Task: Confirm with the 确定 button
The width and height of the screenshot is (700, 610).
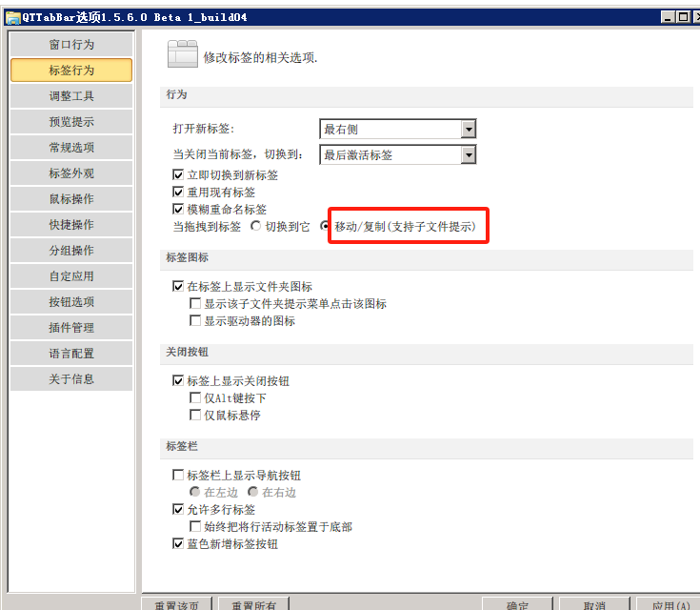Action: pos(517,603)
